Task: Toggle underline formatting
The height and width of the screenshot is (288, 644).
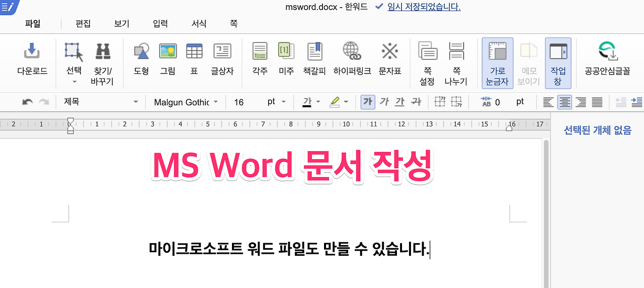Action: [x=400, y=102]
